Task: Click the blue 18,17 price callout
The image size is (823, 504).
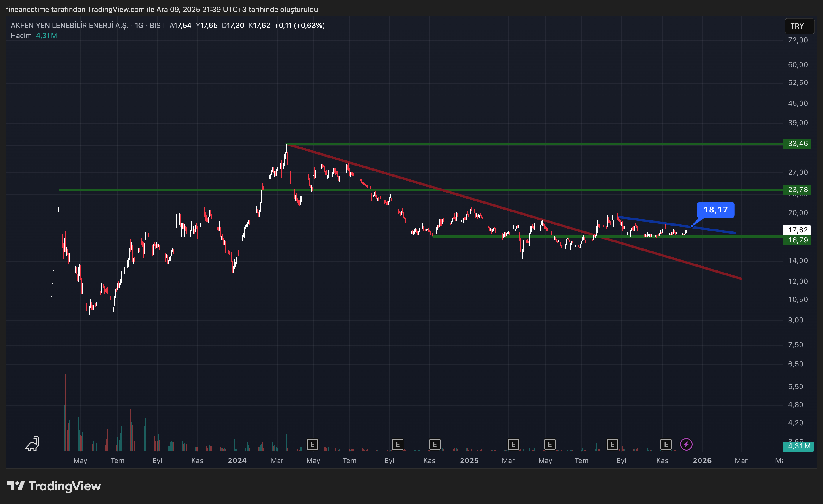Action: coord(715,210)
